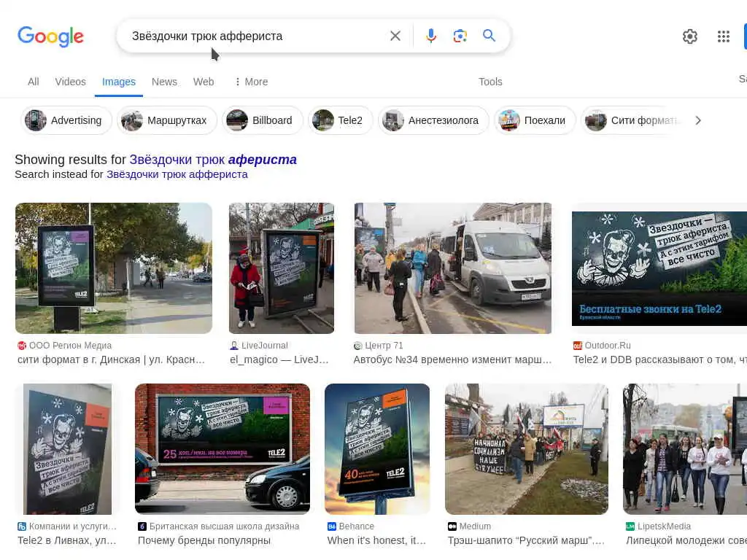
Task: Filter by Billboard chip
Action: (262, 120)
